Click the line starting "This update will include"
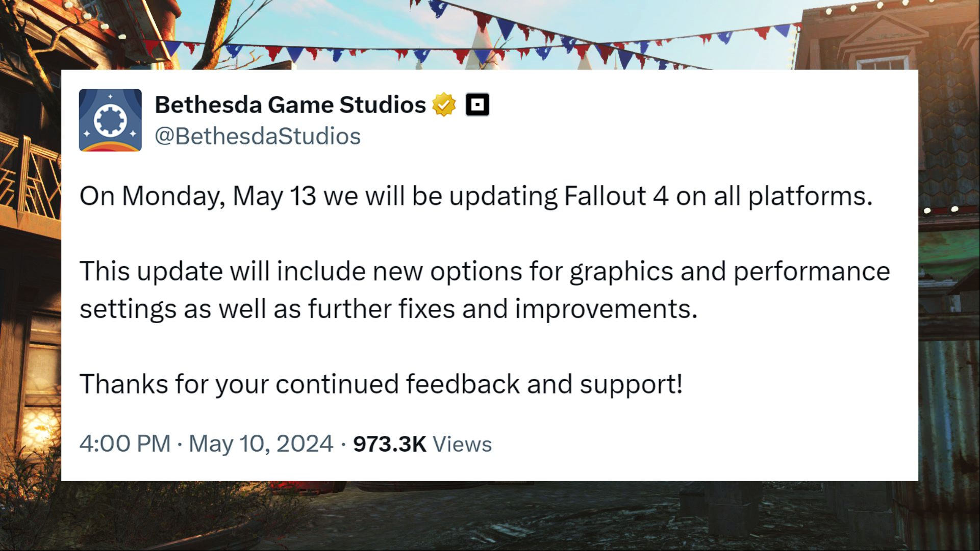 [x=485, y=272]
